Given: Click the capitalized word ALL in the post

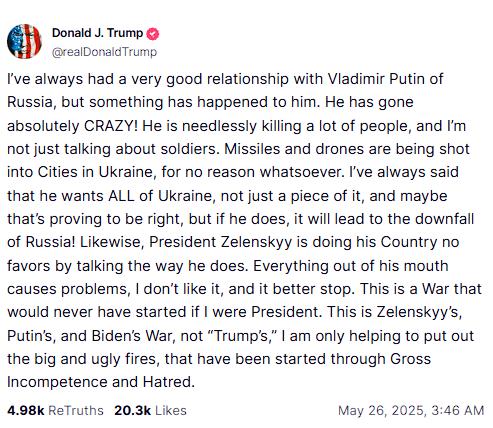Looking at the screenshot, I should [121, 196].
